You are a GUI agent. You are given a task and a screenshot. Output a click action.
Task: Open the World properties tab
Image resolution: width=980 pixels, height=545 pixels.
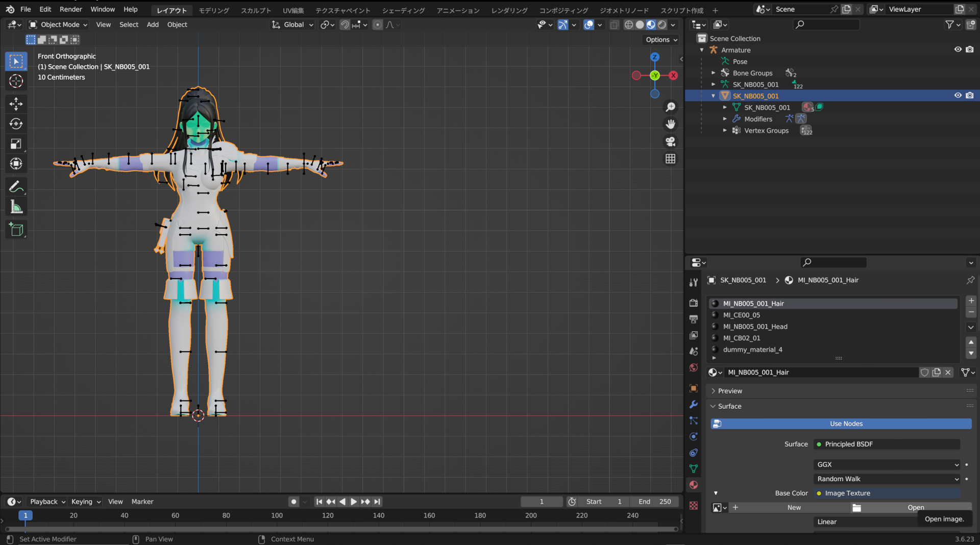pyautogui.click(x=693, y=367)
